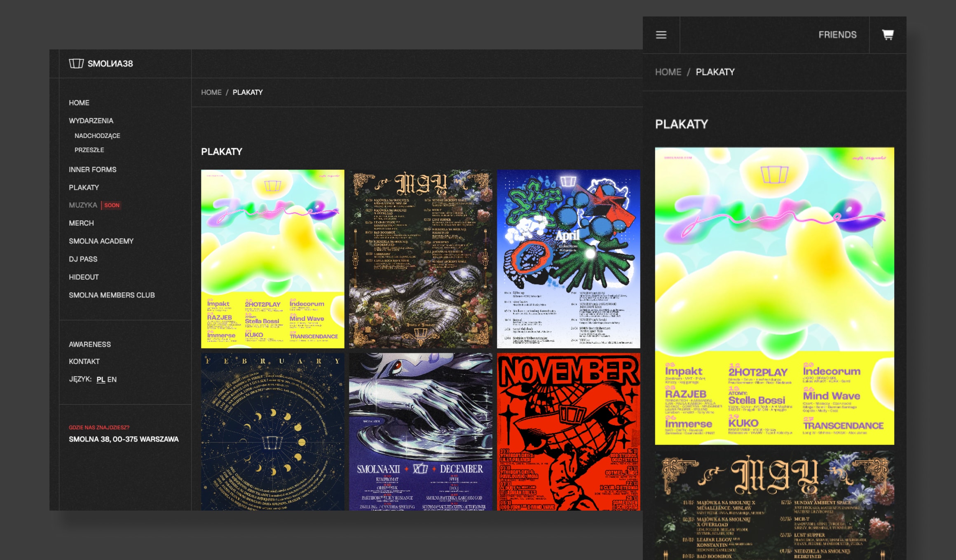Open the May poster in mobile view
Image resolution: width=956 pixels, height=560 pixels.
(775, 506)
